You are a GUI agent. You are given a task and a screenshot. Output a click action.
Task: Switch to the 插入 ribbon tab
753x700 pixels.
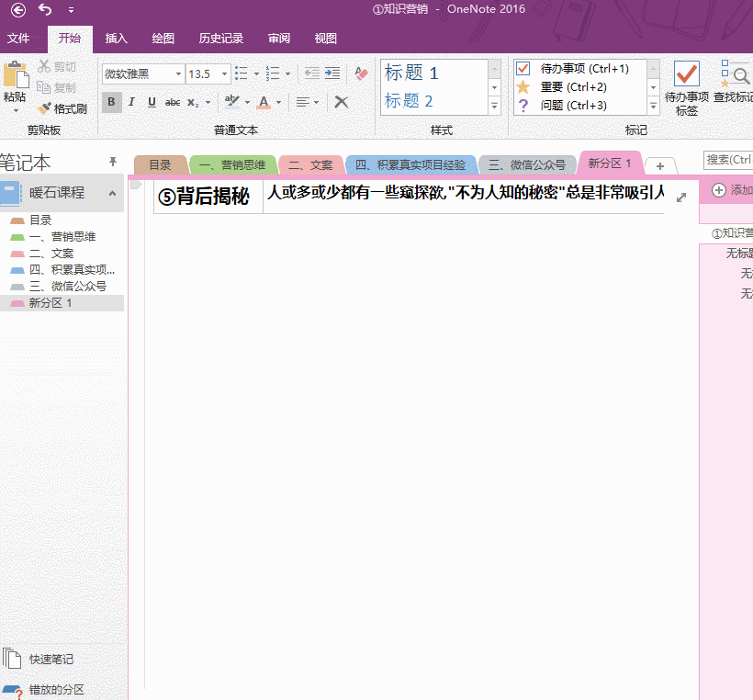pos(117,39)
